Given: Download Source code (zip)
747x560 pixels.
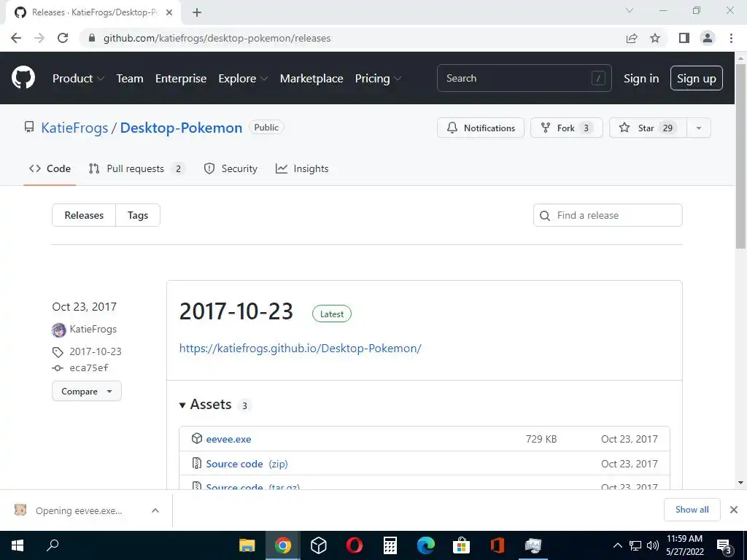Looking at the screenshot, I should coord(247,464).
